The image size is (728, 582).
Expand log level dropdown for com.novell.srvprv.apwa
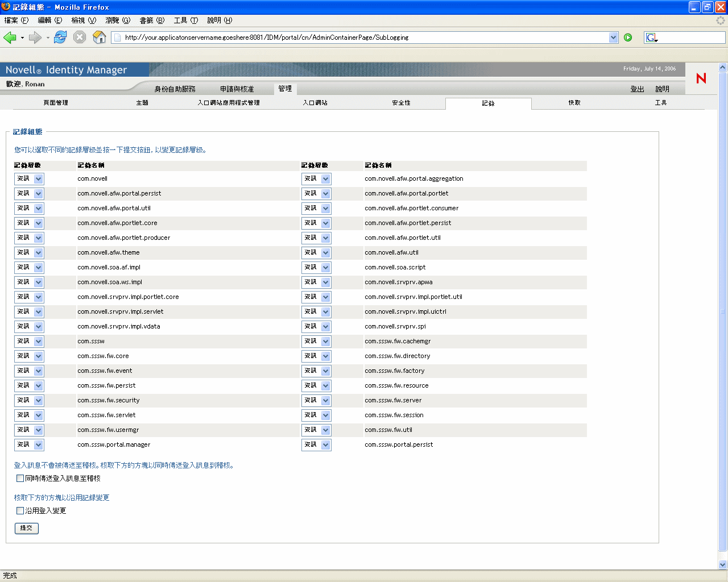[316, 282]
